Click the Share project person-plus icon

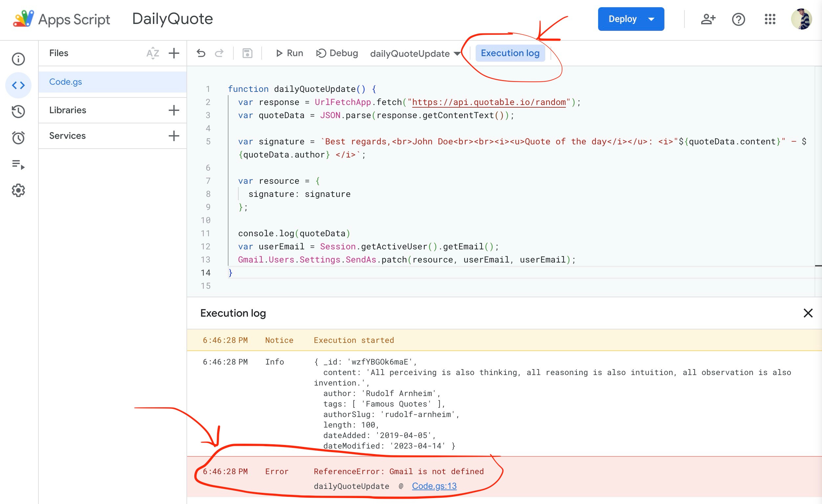[707, 19]
